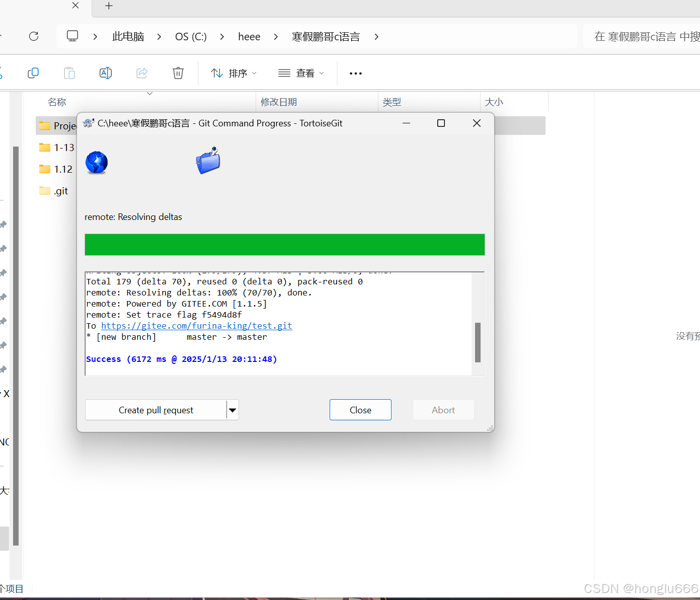
Task: Click the Success message line in log
Action: [182, 359]
